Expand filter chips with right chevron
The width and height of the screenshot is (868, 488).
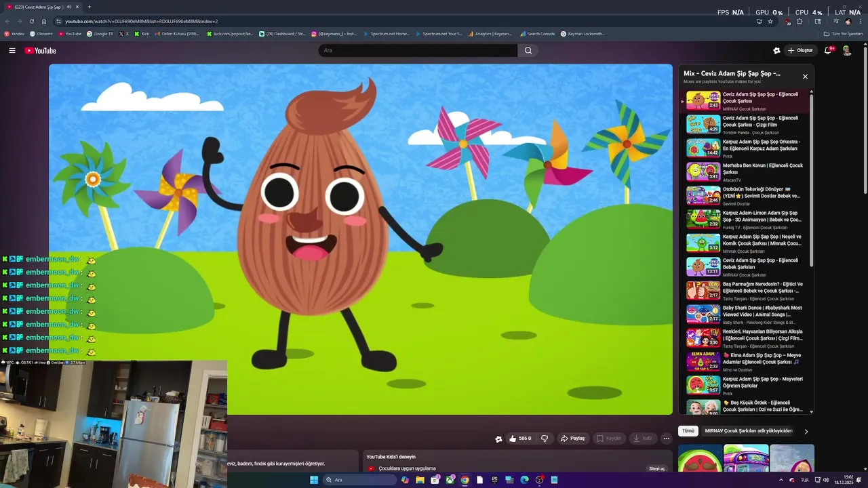[806, 431]
